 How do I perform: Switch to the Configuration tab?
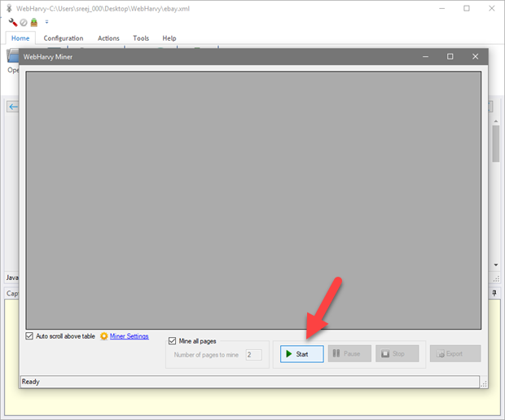tap(64, 38)
